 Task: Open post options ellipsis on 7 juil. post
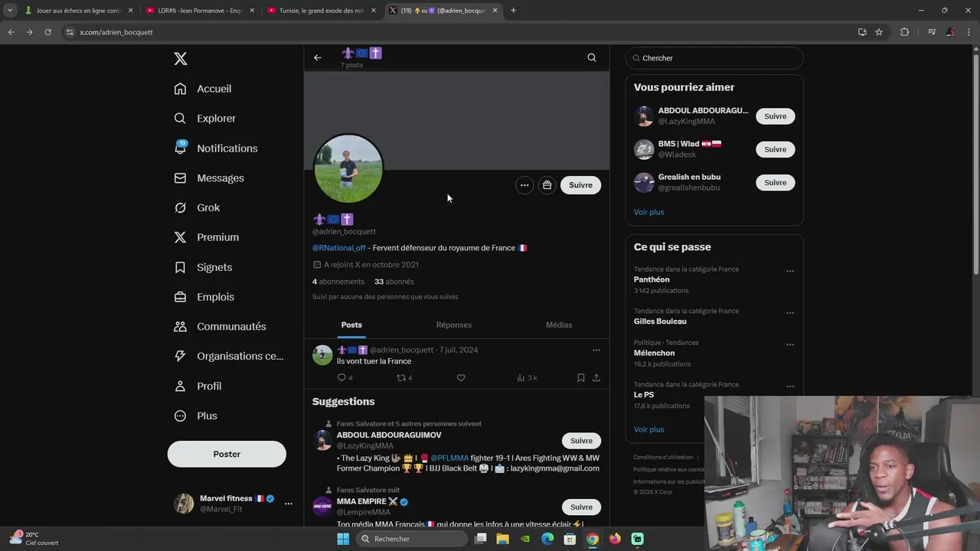coord(596,350)
